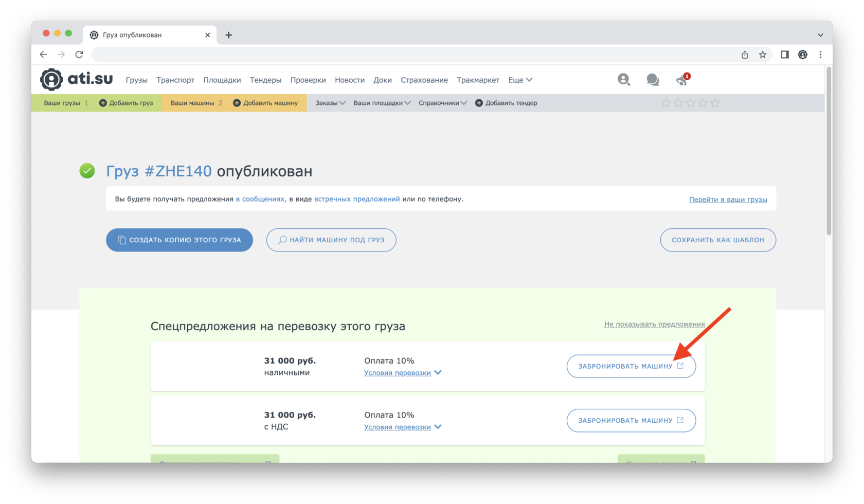This screenshot has width=864, height=504.
Task: Click 'Создать копию этого груза' button
Action: point(179,240)
